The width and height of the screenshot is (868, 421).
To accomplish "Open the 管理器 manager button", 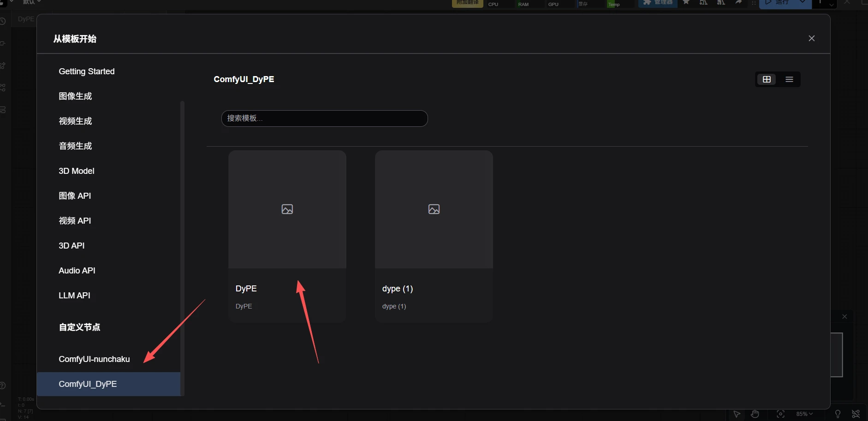I will 658,3.
